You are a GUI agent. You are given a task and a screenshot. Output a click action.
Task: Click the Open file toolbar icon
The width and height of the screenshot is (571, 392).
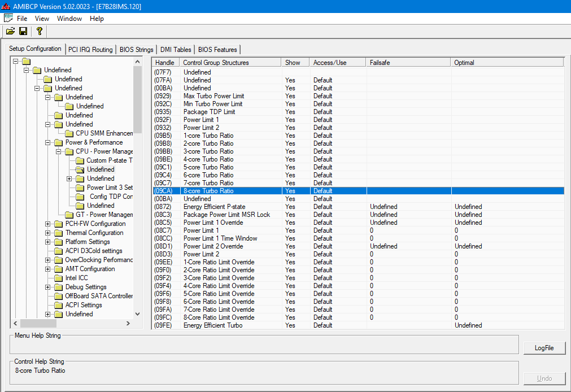10,31
